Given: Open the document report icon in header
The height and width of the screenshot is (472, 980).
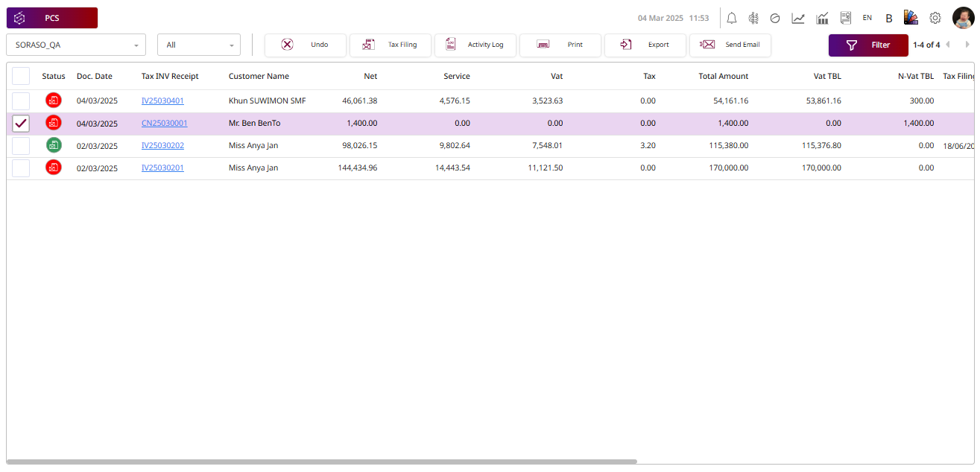Looking at the screenshot, I should click(846, 18).
